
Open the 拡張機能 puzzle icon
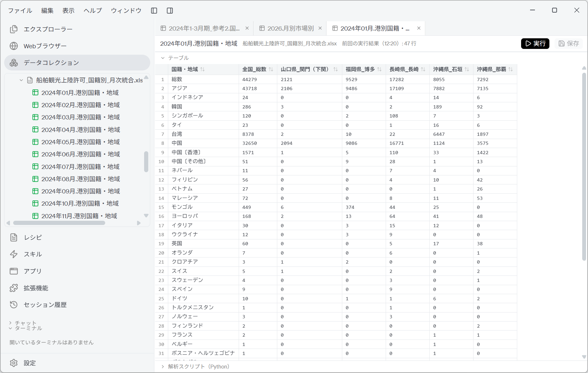click(14, 288)
